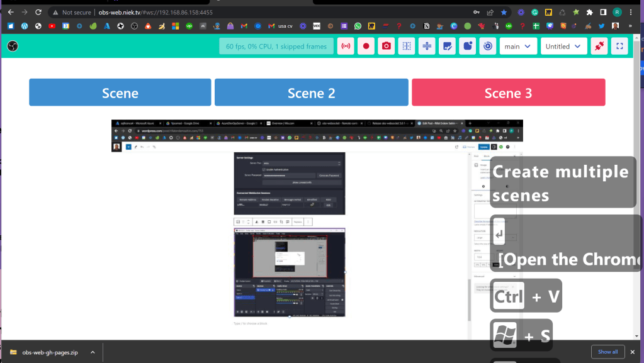
Task: Expand the download options arrow for the zip
Action: click(x=93, y=352)
